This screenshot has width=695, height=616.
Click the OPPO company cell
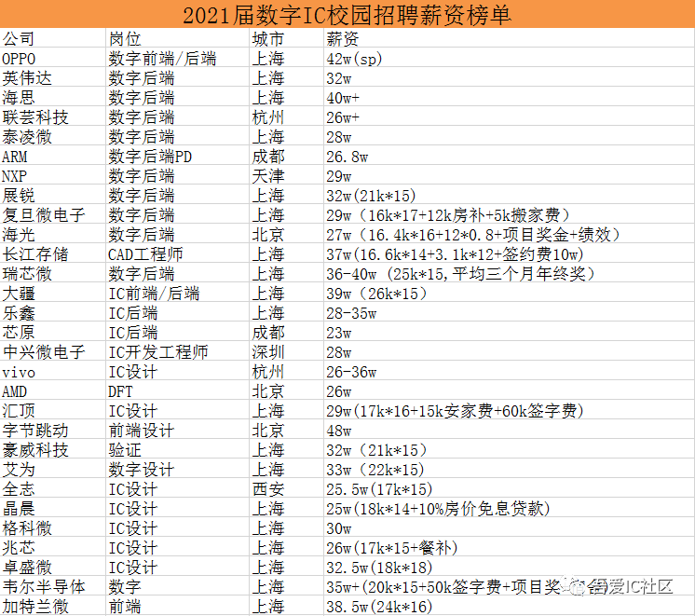[53, 58]
